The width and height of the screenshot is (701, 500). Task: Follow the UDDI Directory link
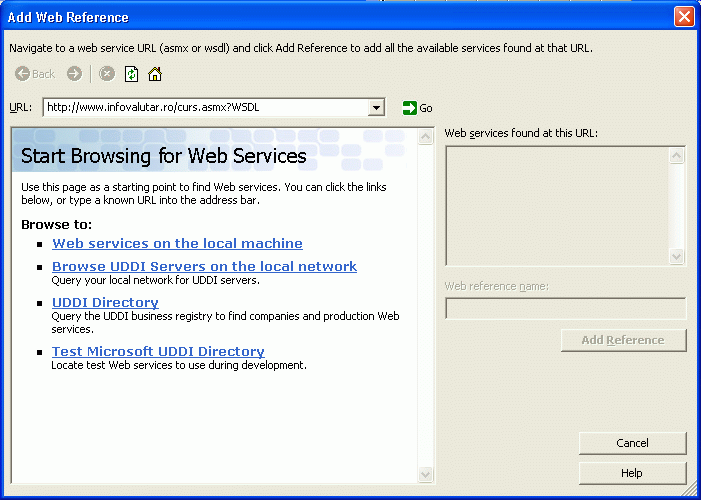(105, 303)
